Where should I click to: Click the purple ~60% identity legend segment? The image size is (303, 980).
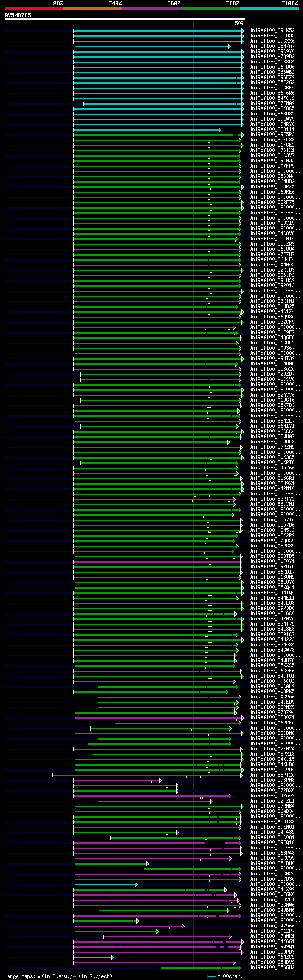point(151,9)
